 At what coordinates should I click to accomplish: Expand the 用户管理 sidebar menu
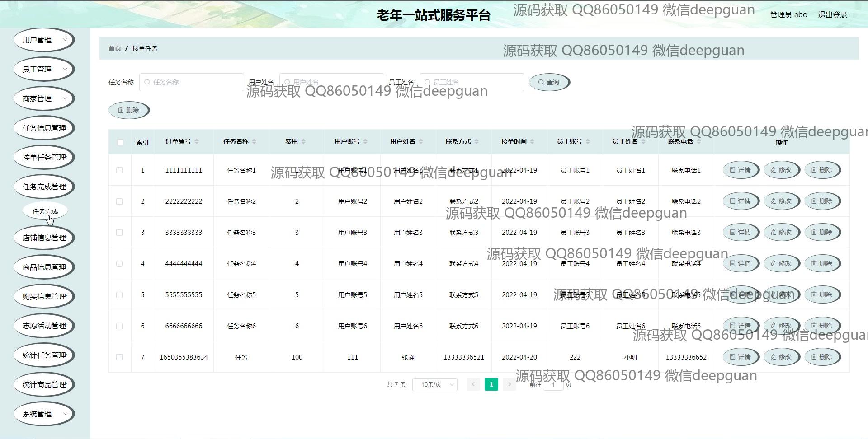[x=44, y=40]
